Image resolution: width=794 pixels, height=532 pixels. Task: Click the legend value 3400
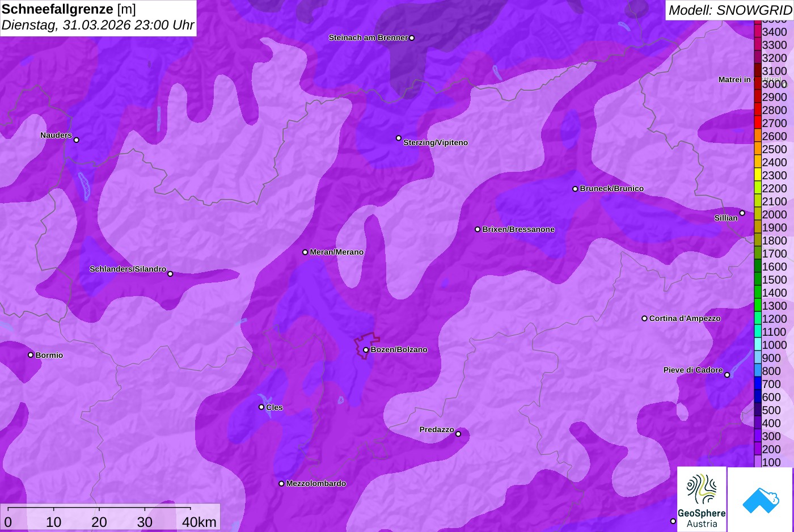(x=775, y=32)
